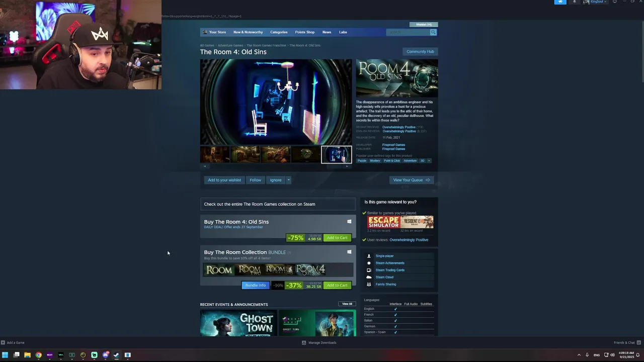Open the Adventure Games breadcrumb link

click(230, 45)
